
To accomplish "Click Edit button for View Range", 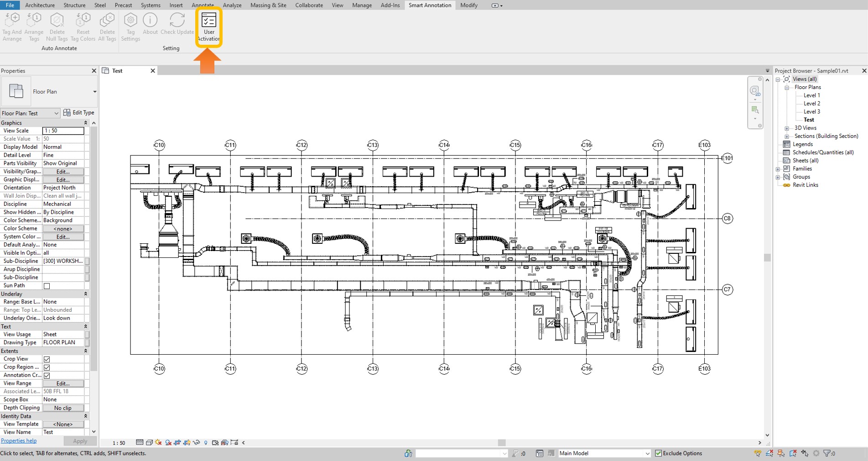I will pos(63,383).
